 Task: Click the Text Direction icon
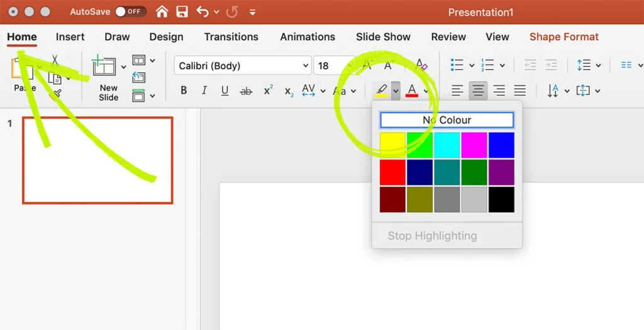click(x=553, y=91)
